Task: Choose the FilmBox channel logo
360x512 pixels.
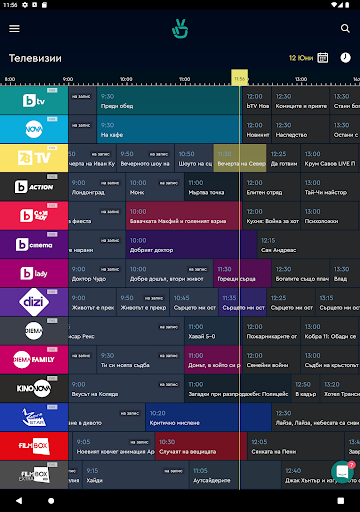Action: pyautogui.click(x=34, y=446)
